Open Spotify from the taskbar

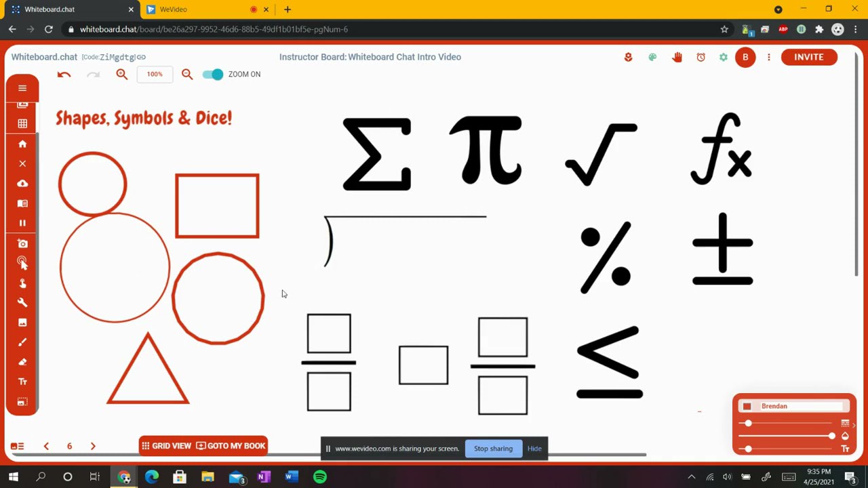320,477
